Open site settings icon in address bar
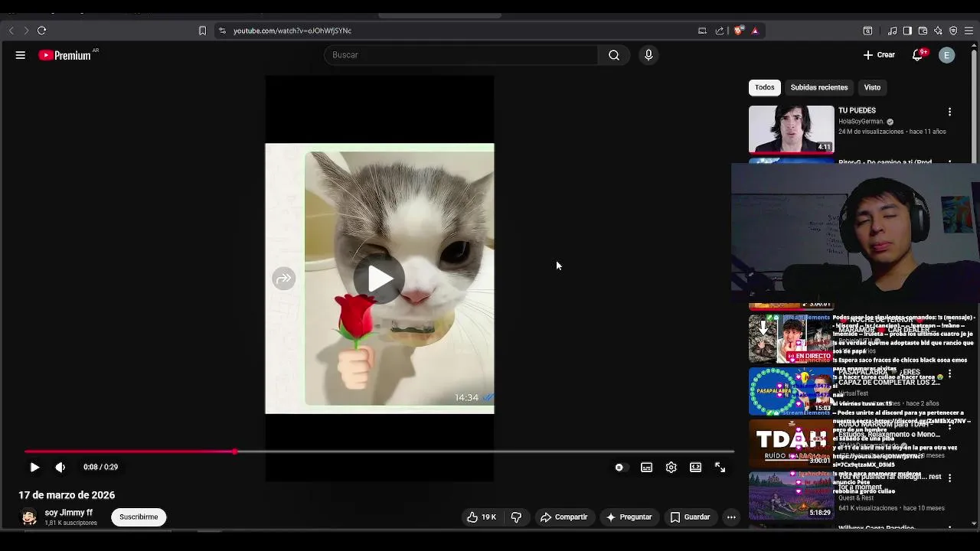The image size is (980, 551). [222, 31]
